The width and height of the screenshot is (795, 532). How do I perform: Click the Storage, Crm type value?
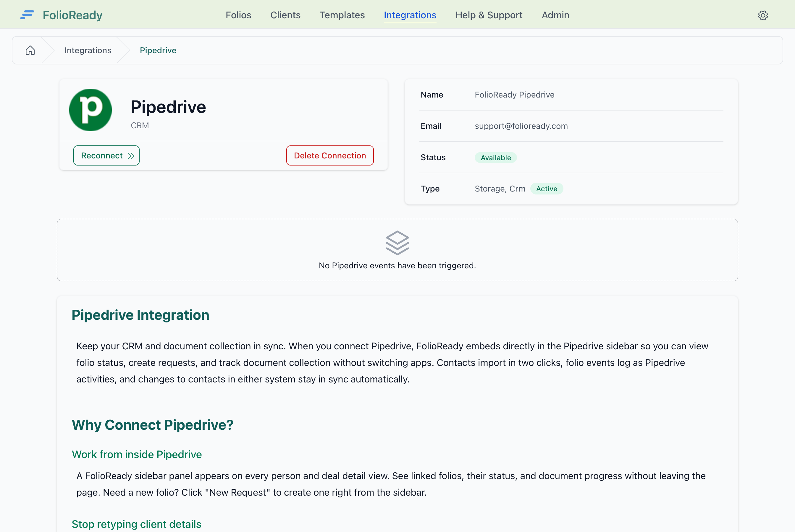(500, 189)
